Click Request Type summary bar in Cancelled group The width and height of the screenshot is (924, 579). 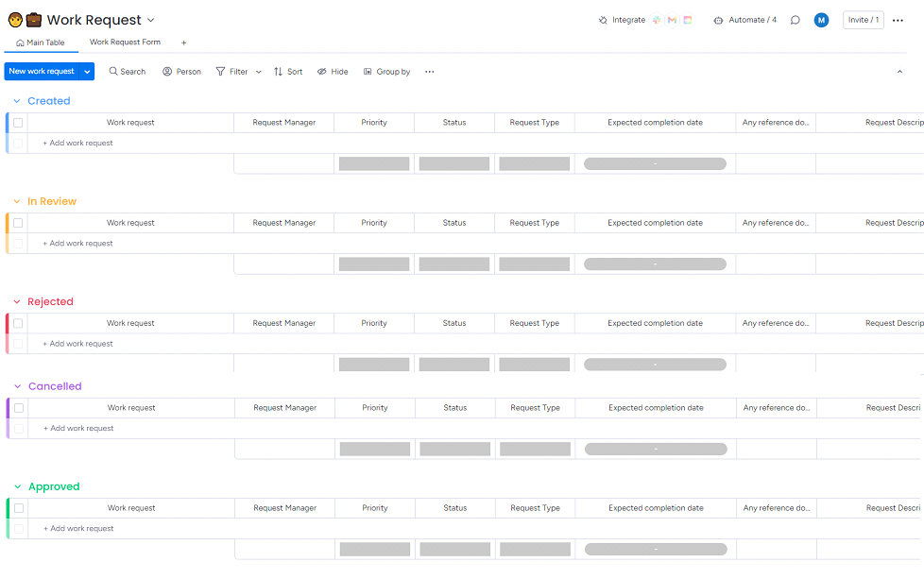(535, 449)
